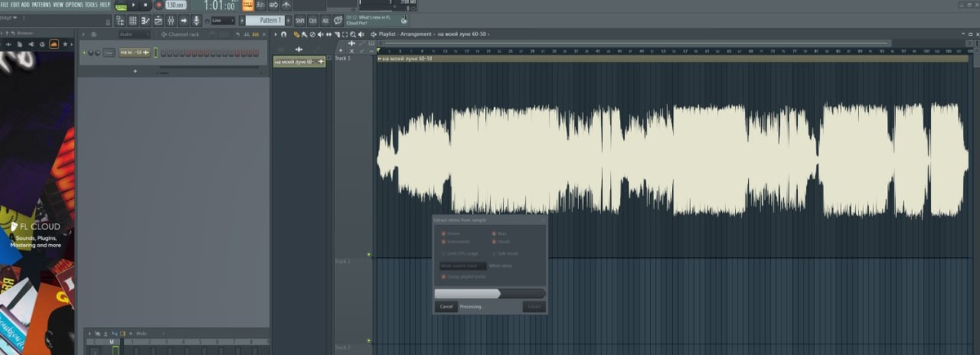980x355 pixels.
Task: Cancel the stem extraction
Action: point(446,307)
